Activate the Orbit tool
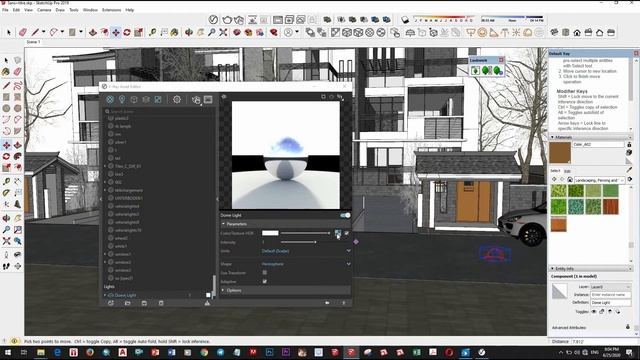Screen dimensions: 640x360 click(189, 32)
